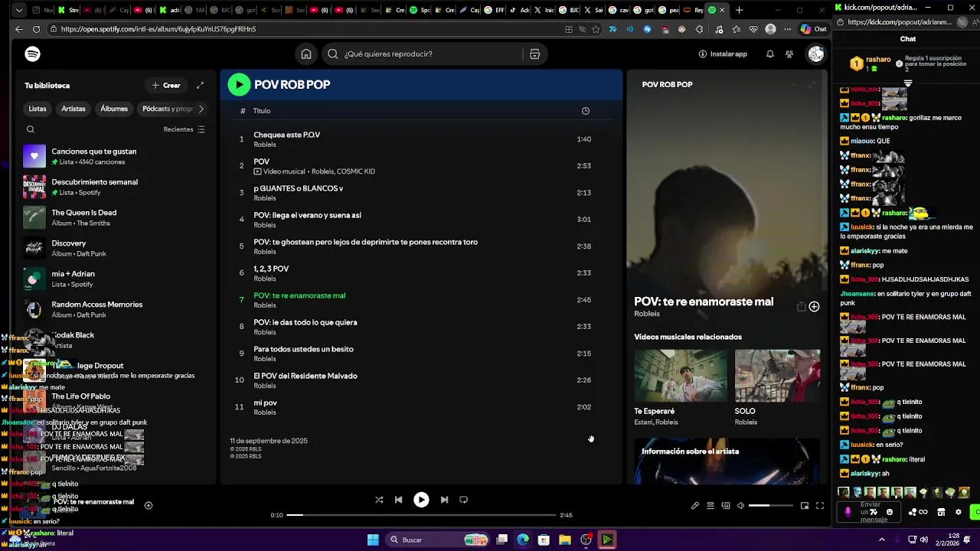Open The Queen Is Dead album
980x551 pixels.
coord(115,218)
